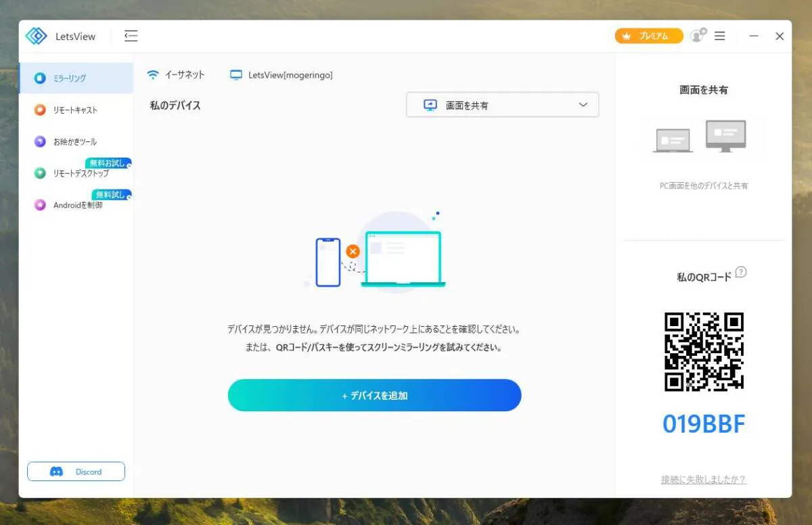Screen dimensions: 812x525
Task: Click the 私のQRコード label
Action: (x=704, y=277)
